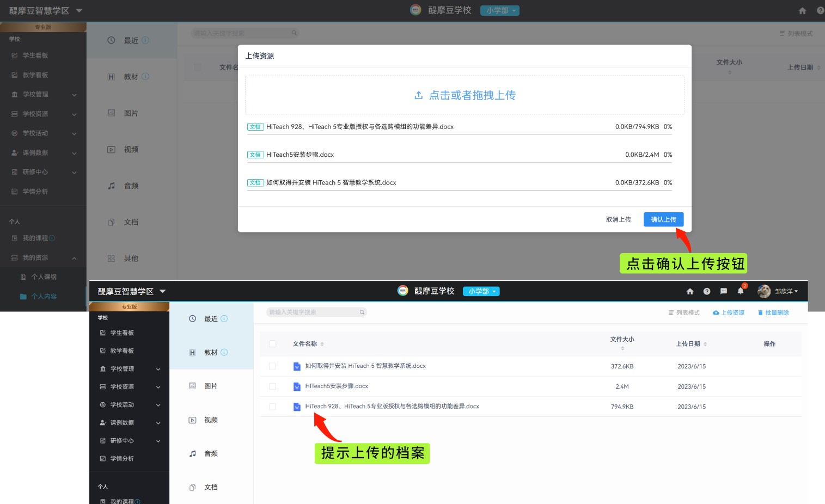Click the help question mark left of chat icon
The image size is (825, 504).
[707, 291]
